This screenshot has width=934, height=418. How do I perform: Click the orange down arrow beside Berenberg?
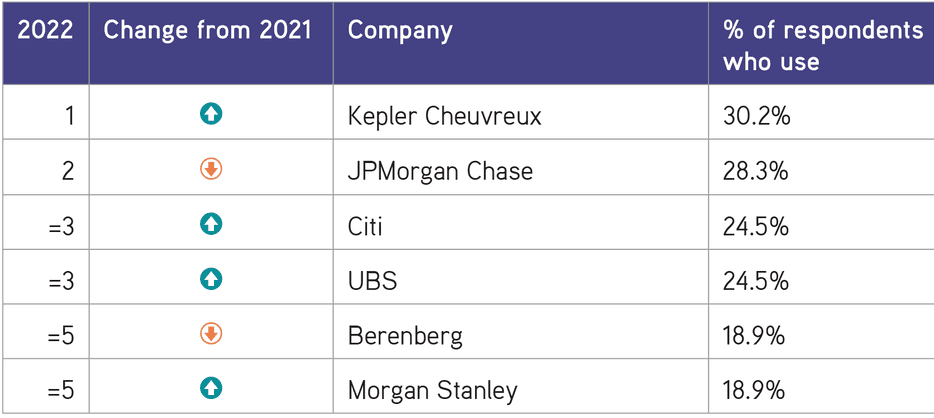pos(211,334)
